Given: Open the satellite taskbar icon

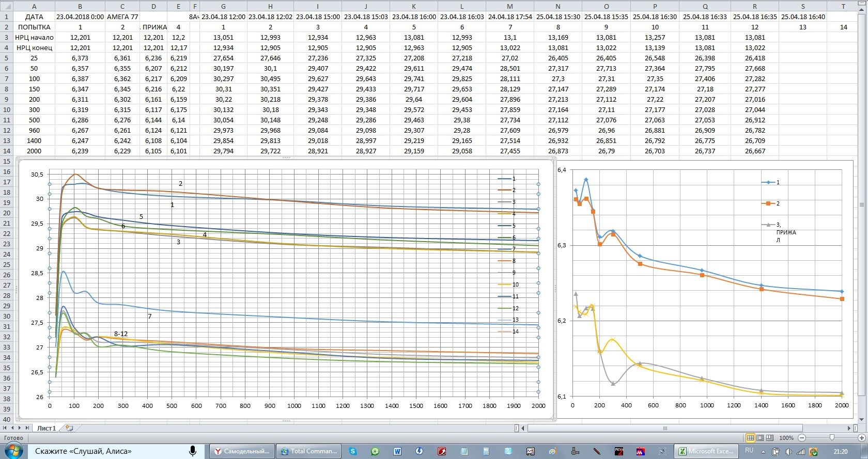Looking at the screenshot, I should tap(662, 451).
